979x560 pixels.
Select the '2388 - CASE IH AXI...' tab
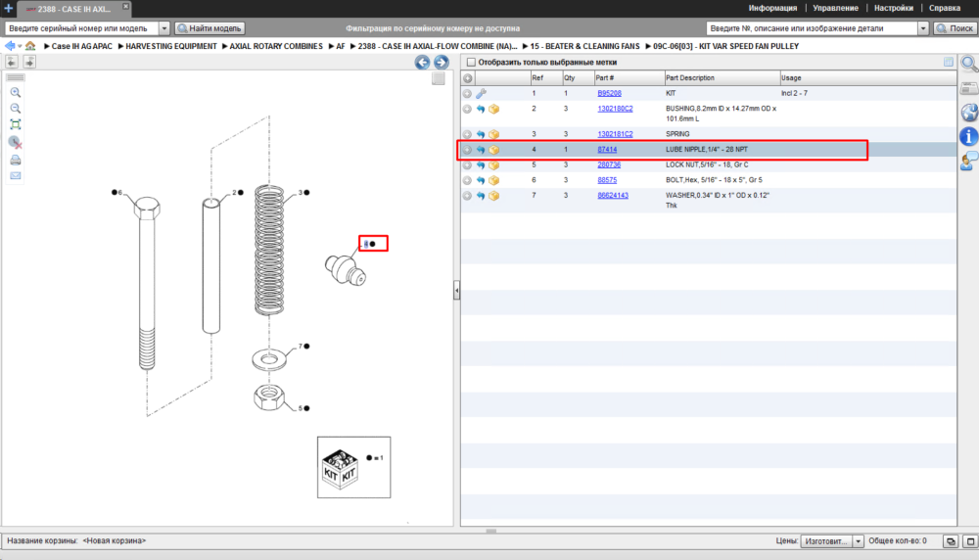tap(73, 9)
